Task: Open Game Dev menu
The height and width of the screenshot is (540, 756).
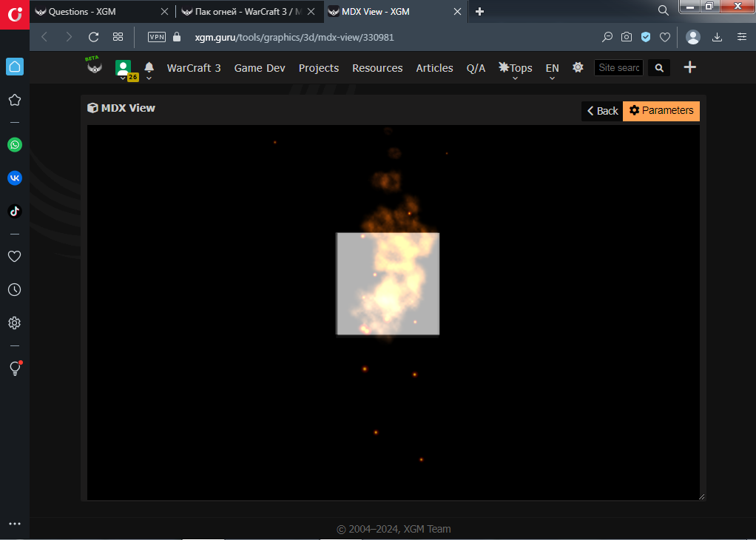Action: pyautogui.click(x=260, y=68)
